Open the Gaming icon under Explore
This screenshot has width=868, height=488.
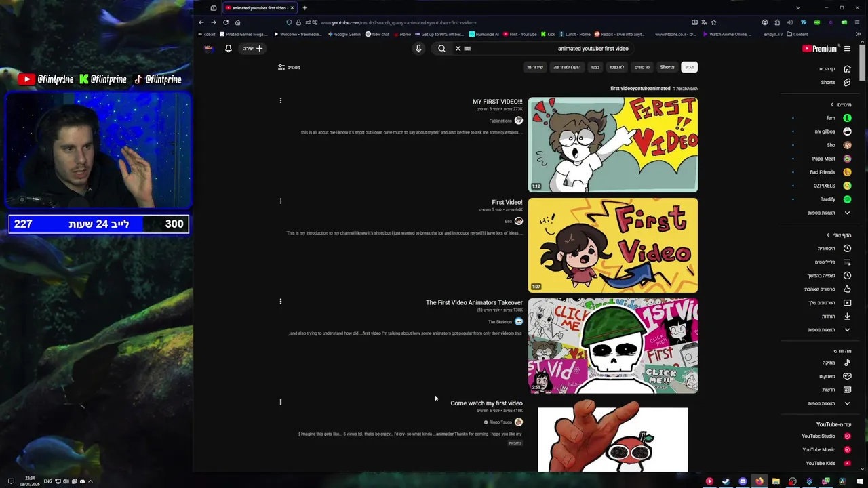pyautogui.click(x=847, y=376)
